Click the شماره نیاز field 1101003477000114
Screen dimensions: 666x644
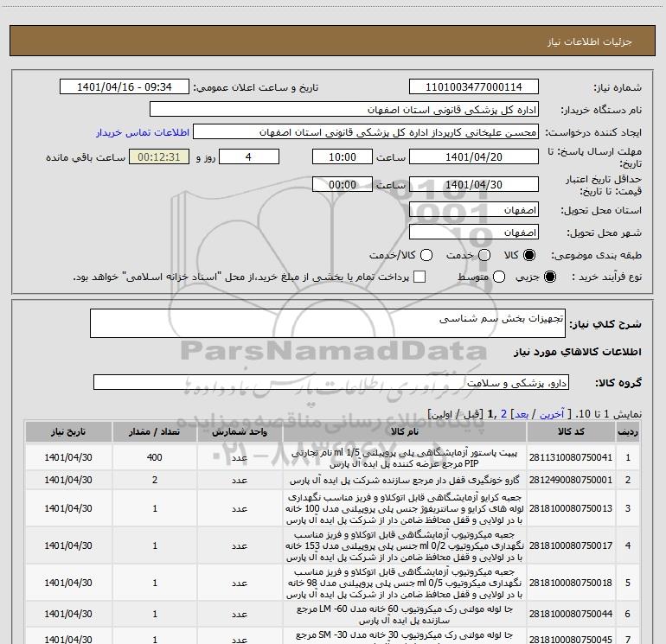474,87
